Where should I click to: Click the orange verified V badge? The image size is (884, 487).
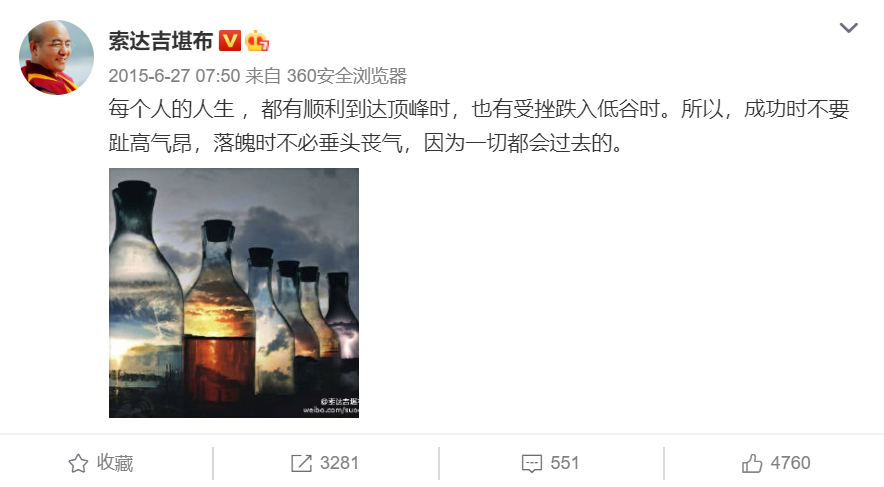(229, 41)
